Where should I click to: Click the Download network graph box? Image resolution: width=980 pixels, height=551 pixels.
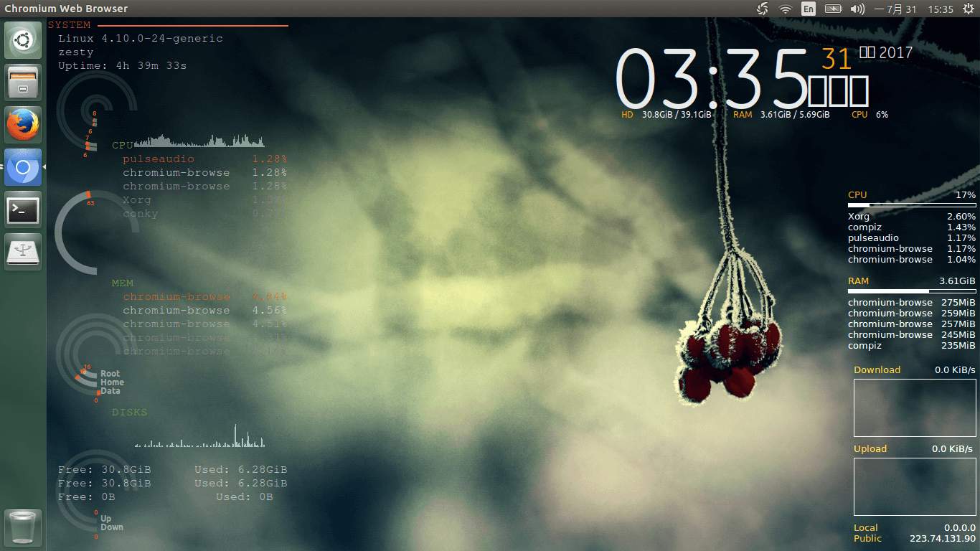click(x=915, y=408)
